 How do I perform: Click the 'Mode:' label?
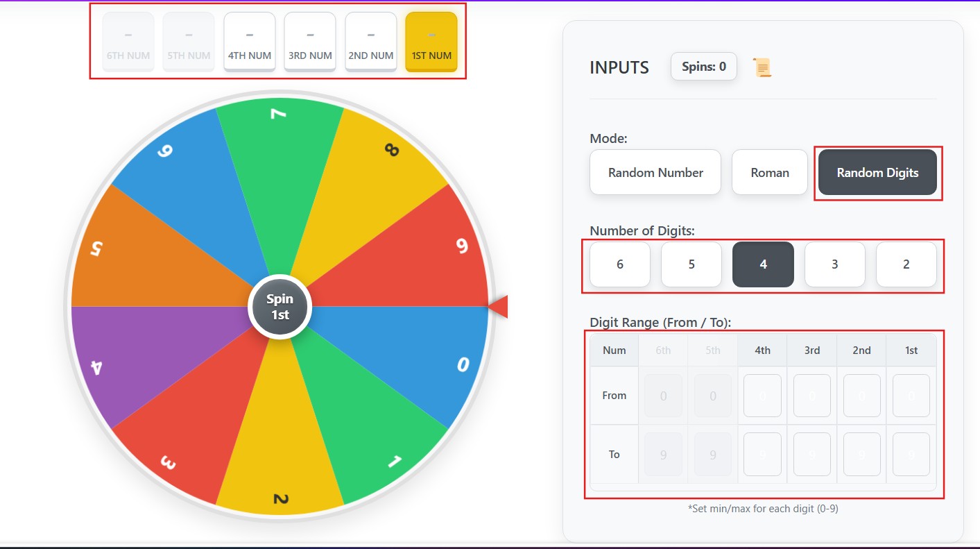pyautogui.click(x=608, y=138)
